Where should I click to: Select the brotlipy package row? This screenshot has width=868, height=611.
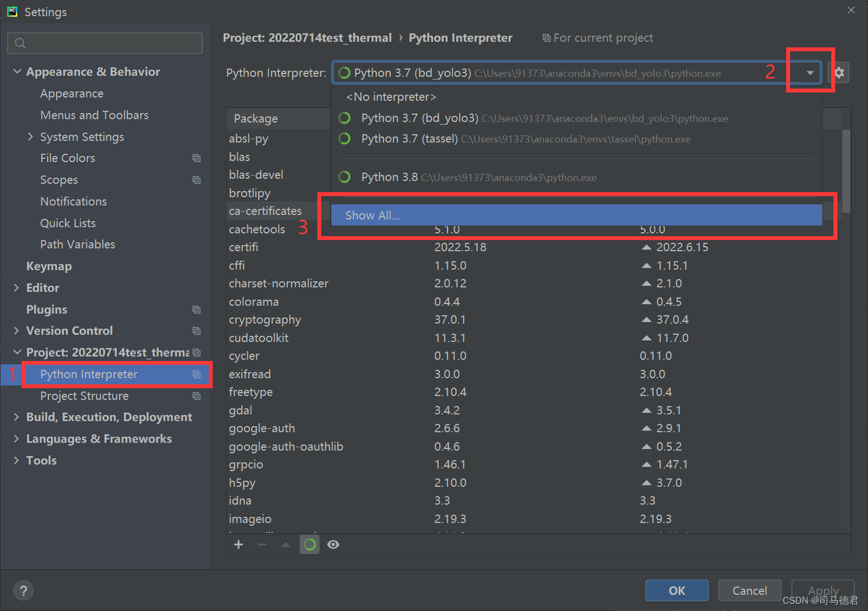coord(279,193)
